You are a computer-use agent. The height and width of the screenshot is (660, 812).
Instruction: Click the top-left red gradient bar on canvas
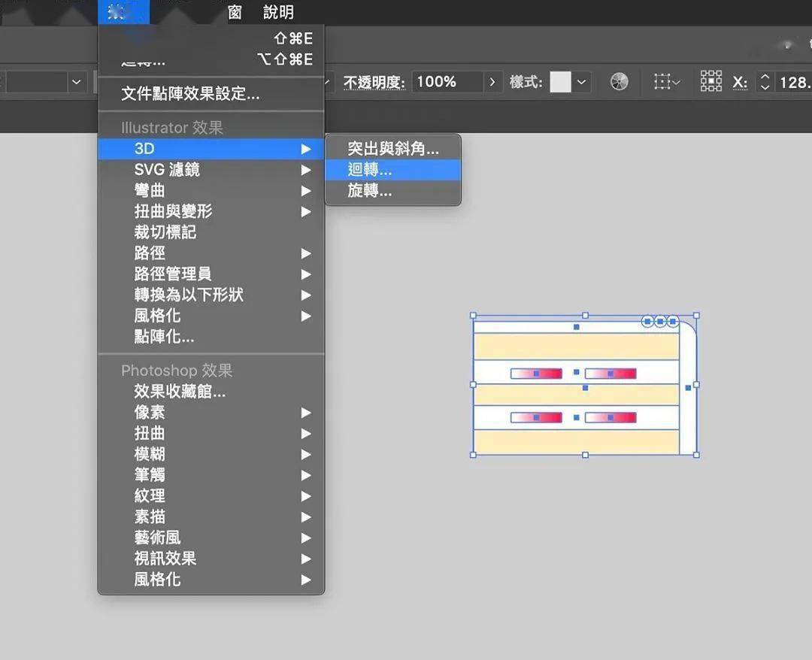coord(536,374)
